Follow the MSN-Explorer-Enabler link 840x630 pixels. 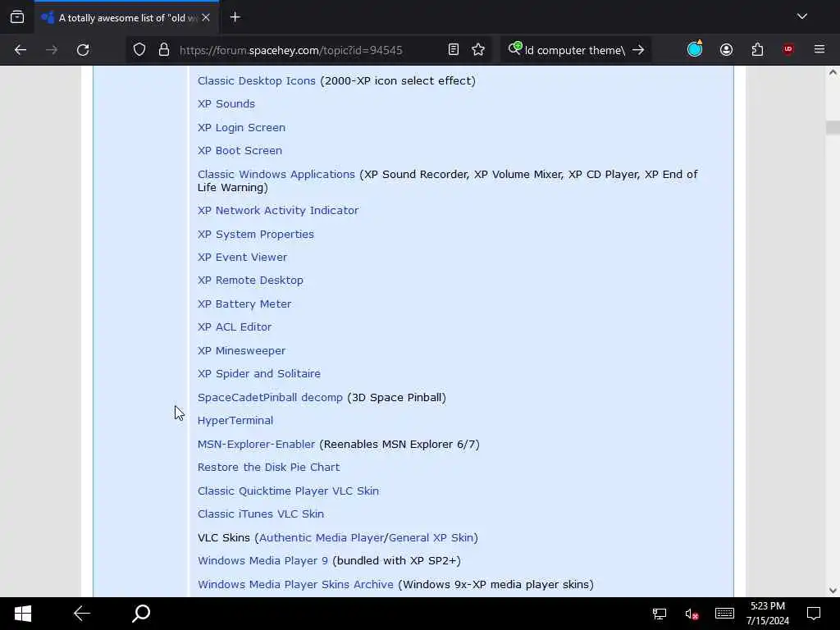(256, 444)
